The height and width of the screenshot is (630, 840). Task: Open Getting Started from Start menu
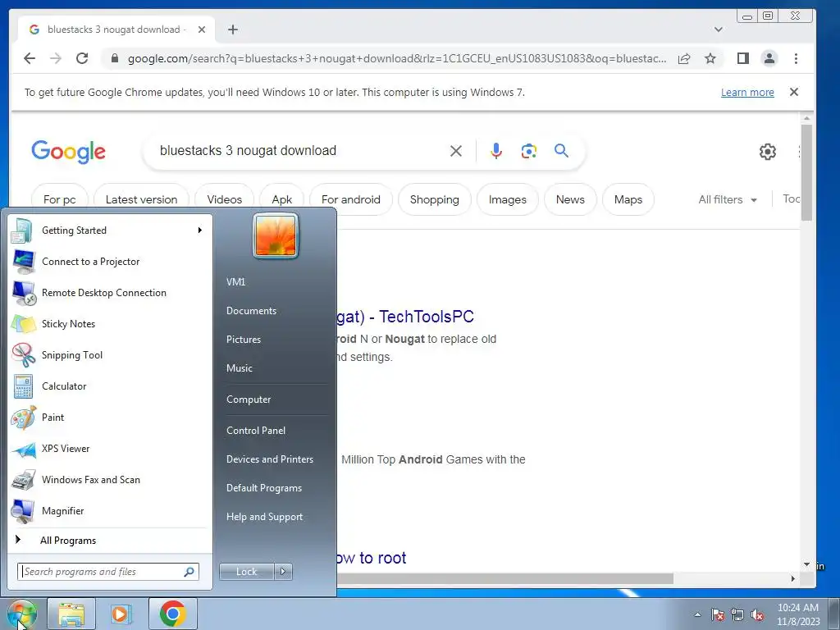(x=109, y=231)
